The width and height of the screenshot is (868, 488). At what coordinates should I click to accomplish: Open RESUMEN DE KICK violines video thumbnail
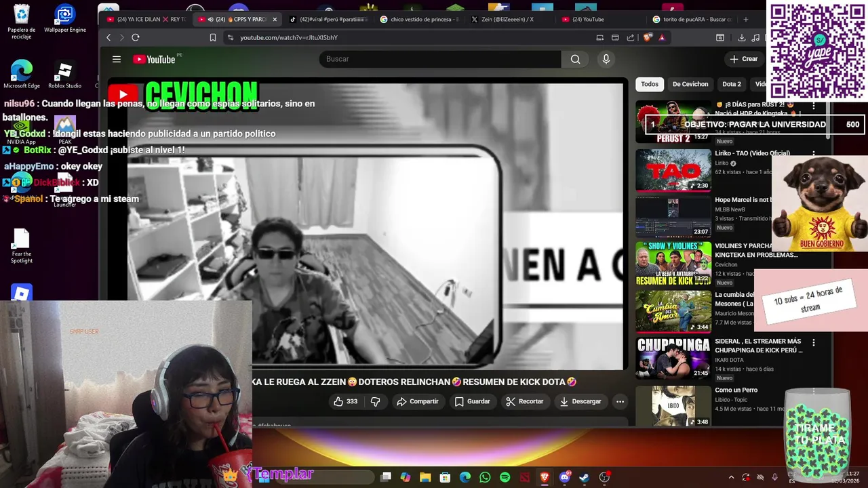[673, 264]
